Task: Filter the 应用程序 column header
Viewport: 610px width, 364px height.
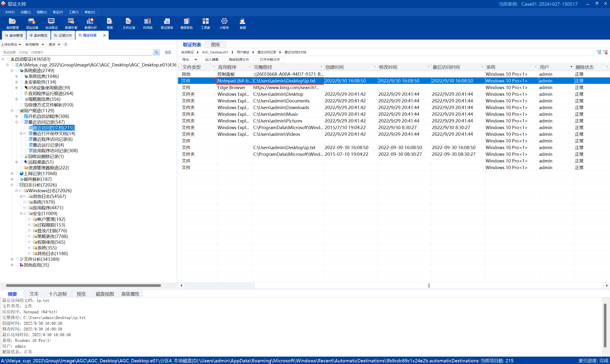Action: pyautogui.click(x=250, y=67)
